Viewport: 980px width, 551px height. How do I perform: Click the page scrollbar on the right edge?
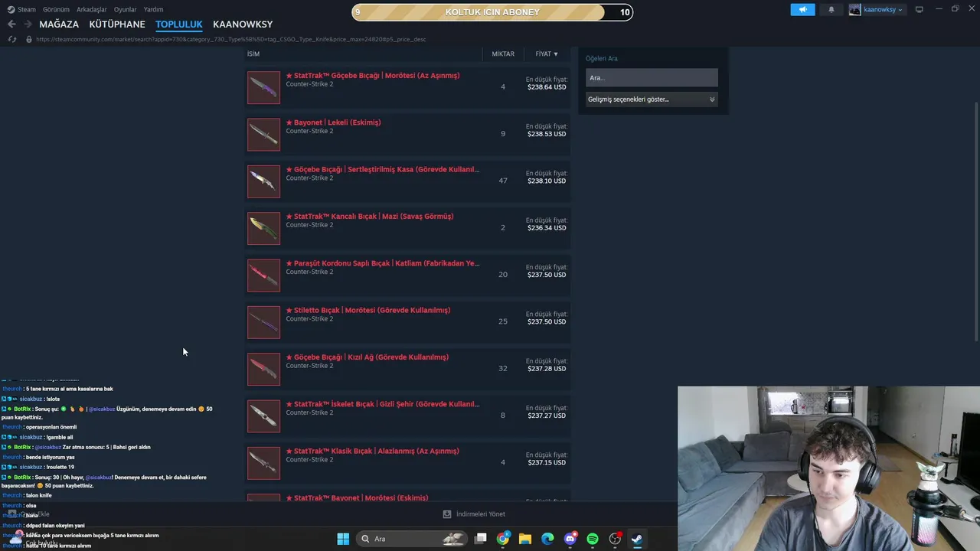975,222
